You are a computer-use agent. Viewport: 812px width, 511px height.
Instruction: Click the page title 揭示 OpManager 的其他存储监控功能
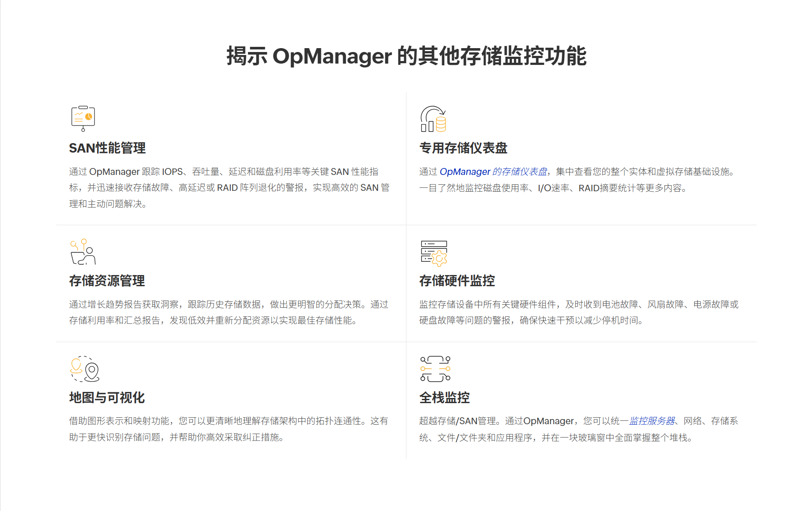[x=406, y=56]
